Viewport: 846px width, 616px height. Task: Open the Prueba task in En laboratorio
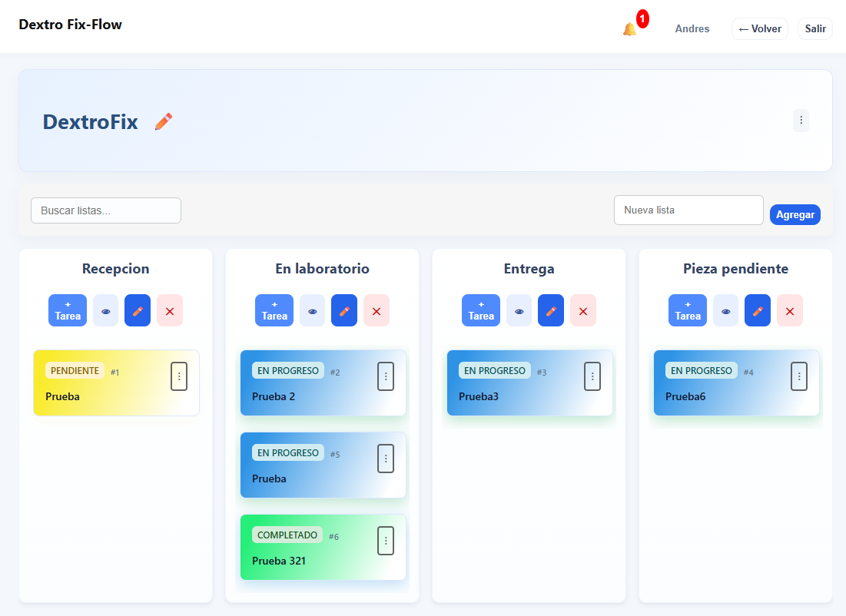pyautogui.click(x=323, y=465)
